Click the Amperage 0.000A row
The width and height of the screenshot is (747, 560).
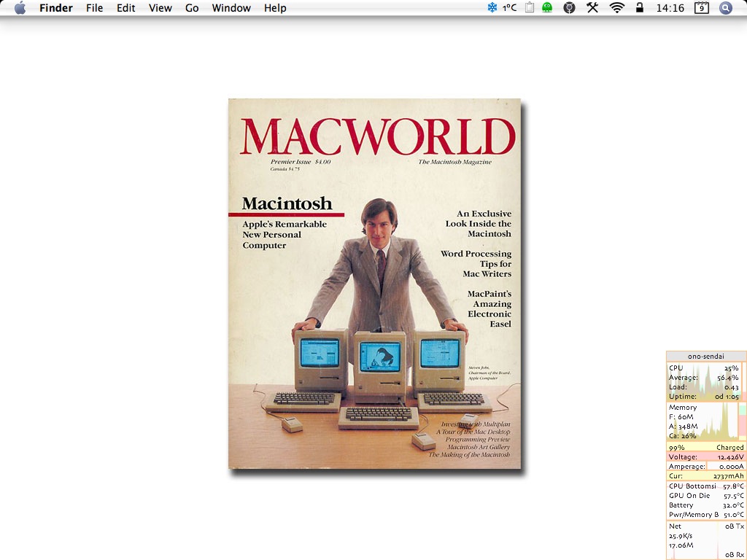[706, 467]
